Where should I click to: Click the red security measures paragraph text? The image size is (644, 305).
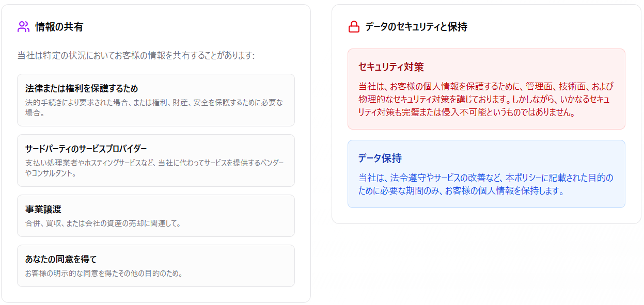click(486, 100)
